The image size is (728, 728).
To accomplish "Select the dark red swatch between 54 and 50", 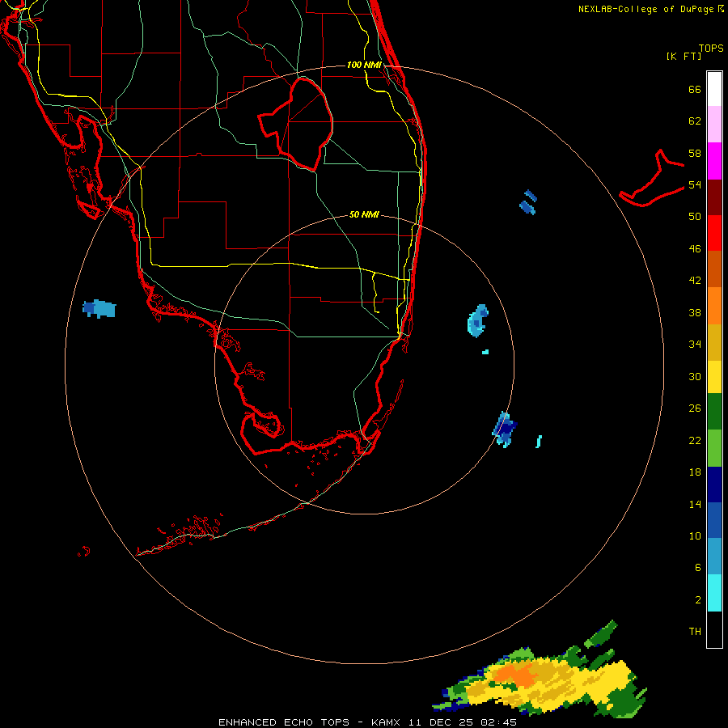I will [x=714, y=197].
